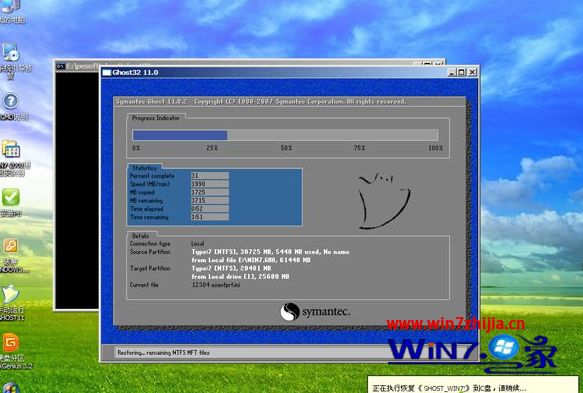Focus the command prompt window behind Ghost32
Viewport: 583px width, 393px height.
tap(77, 186)
